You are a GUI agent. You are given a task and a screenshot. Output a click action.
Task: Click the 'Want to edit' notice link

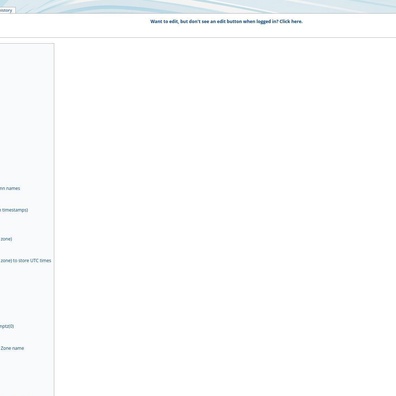[226, 21]
